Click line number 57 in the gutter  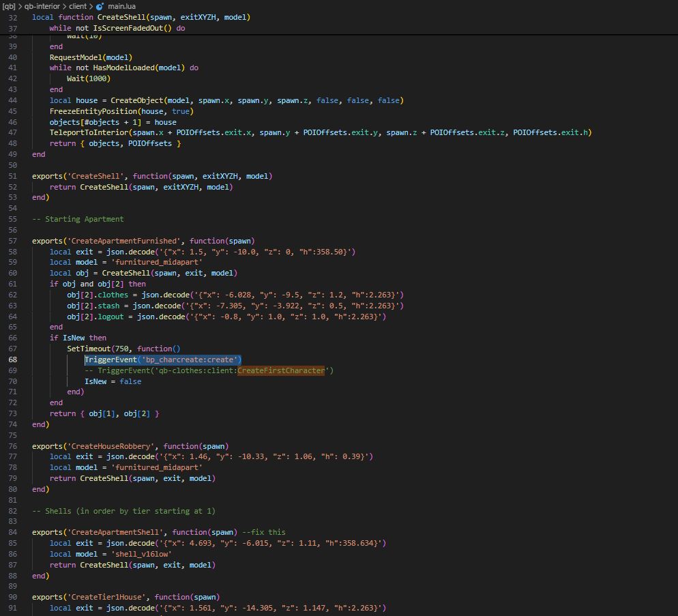(14, 241)
